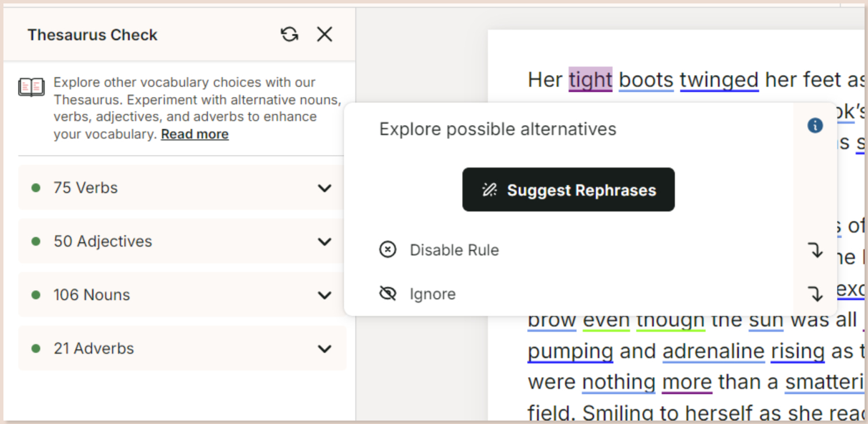Toggle the green status dot beside 106 Nouns
This screenshot has height=424, width=868.
tap(36, 295)
